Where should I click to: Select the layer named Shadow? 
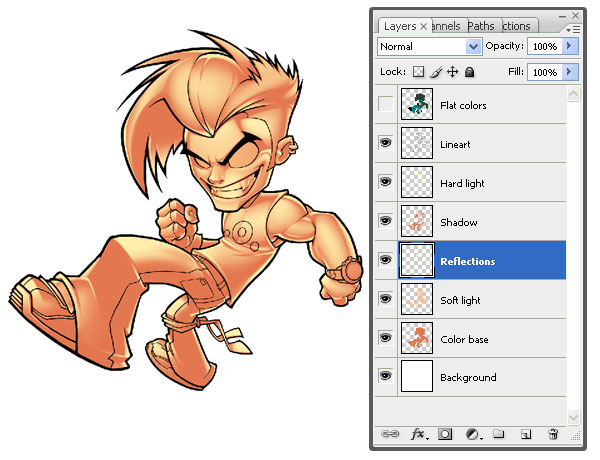coord(459,222)
